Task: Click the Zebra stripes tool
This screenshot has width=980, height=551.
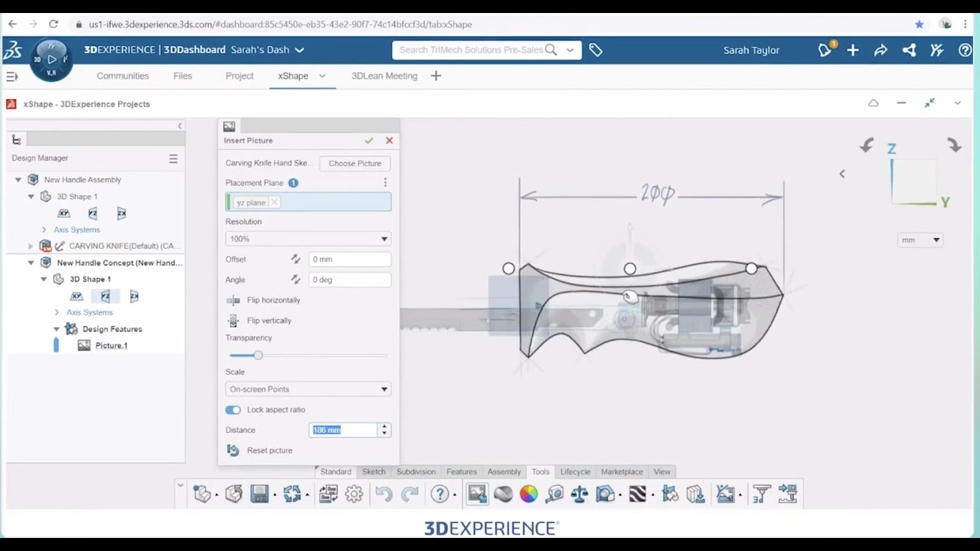Action: click(x=637, y=494)
